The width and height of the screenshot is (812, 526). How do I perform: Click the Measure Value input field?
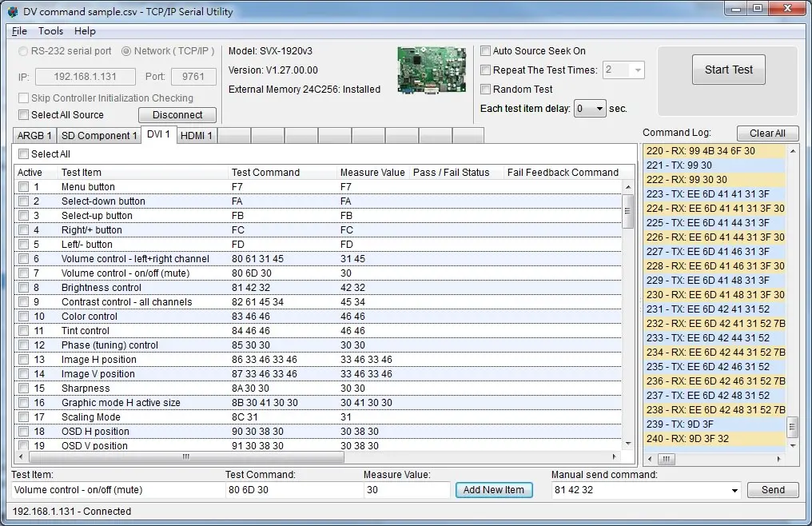click(407, 490)
